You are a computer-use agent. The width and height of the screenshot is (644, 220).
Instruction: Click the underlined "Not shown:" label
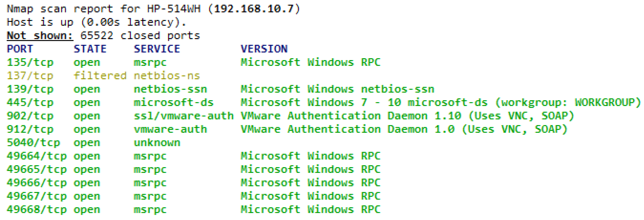coord(40,36)
